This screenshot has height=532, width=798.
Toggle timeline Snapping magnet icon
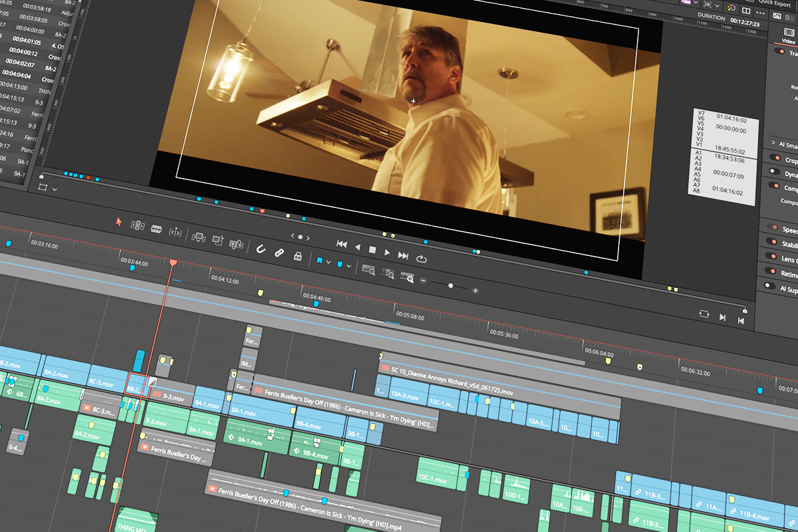(x=261, y=249)
